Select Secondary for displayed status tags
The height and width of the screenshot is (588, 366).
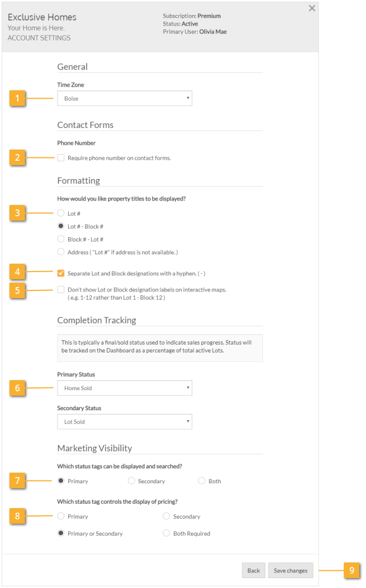pyautogui.click(x=131, y=481)
